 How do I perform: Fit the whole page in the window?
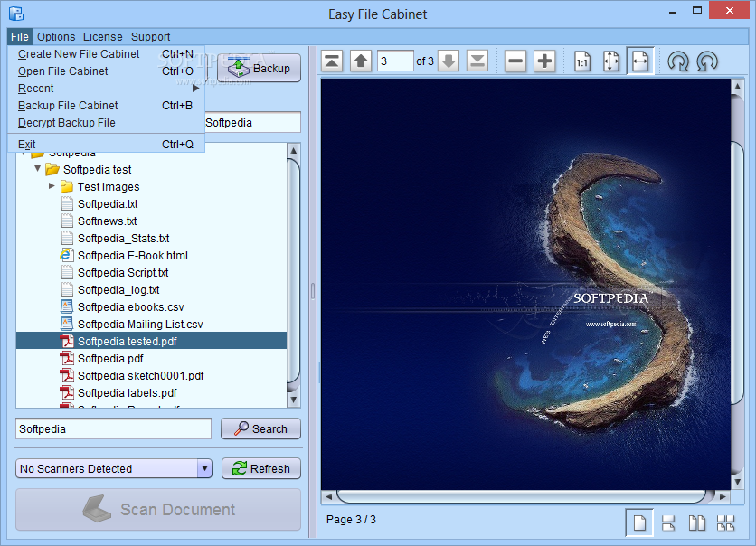(x=611, y=61)
